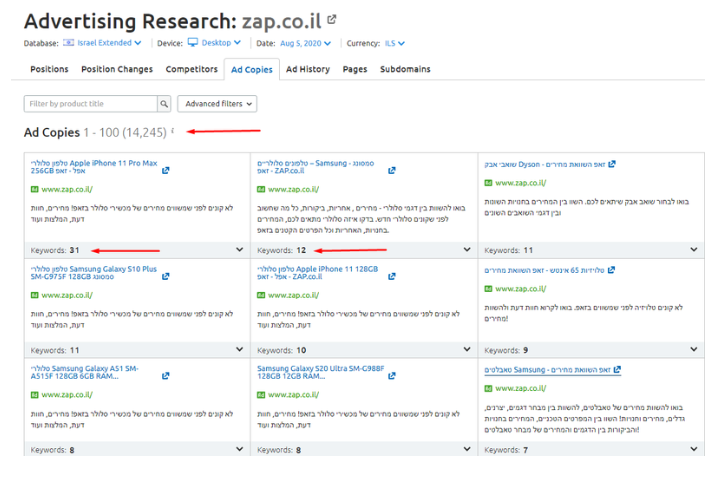This screenshot has height=478, width=726.
Task: Switch to the Subdomains tab
Action: [405, 69]
